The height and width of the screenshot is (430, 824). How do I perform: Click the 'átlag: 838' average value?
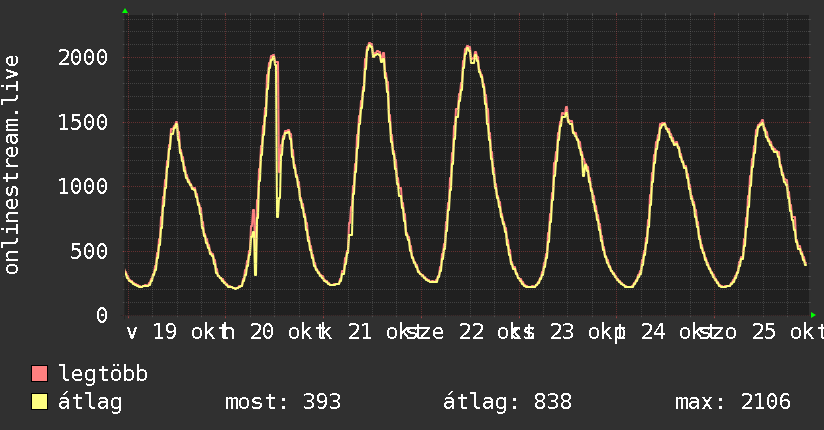[507, 402]
